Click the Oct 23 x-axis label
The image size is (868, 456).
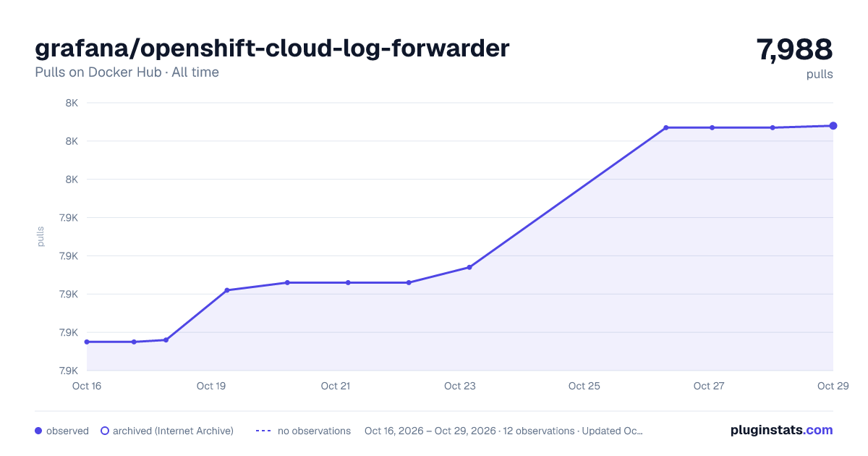[x=460, y=386]
